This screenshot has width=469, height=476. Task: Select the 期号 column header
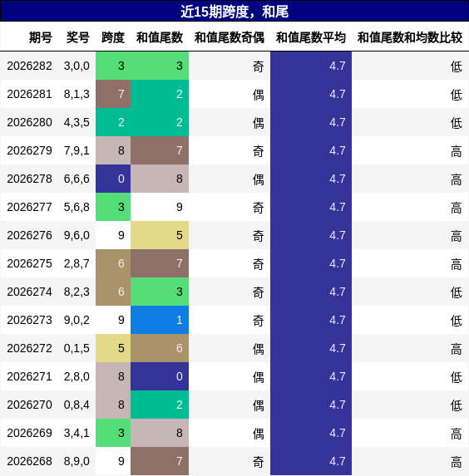41,37
